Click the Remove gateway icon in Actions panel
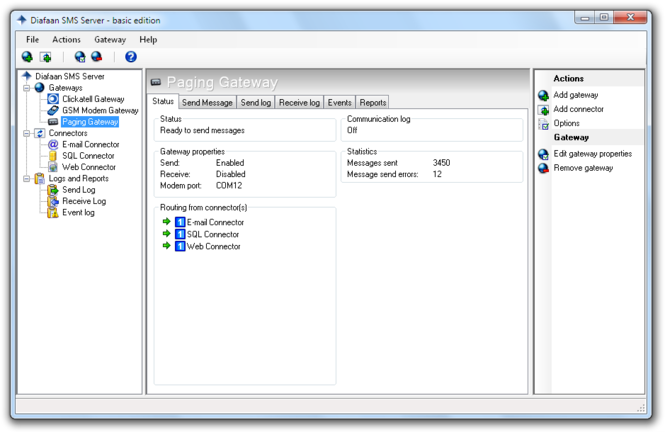665x432 pixels. [543, 168]
